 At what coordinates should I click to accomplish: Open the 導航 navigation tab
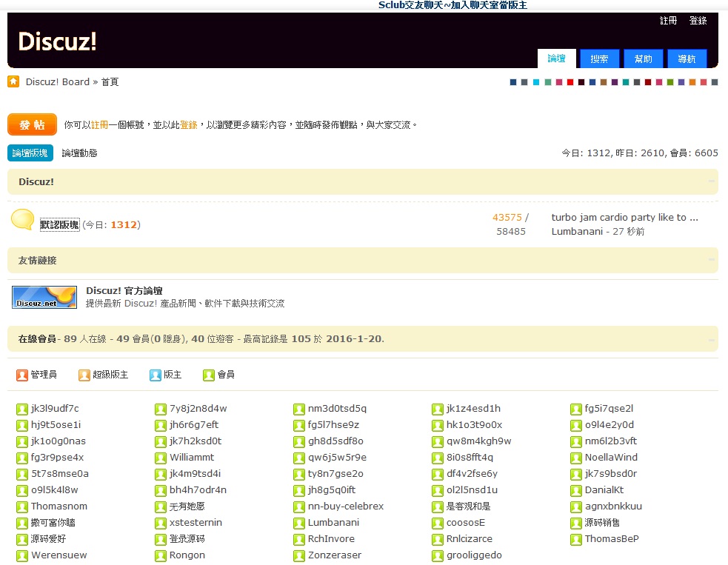click(x=687, y=59)
